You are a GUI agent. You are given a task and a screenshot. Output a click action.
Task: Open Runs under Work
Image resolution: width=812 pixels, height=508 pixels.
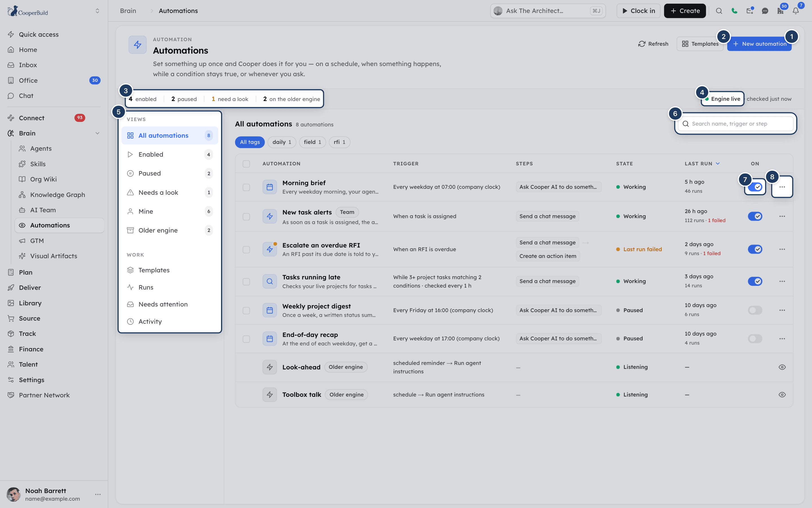coord(170,287)
